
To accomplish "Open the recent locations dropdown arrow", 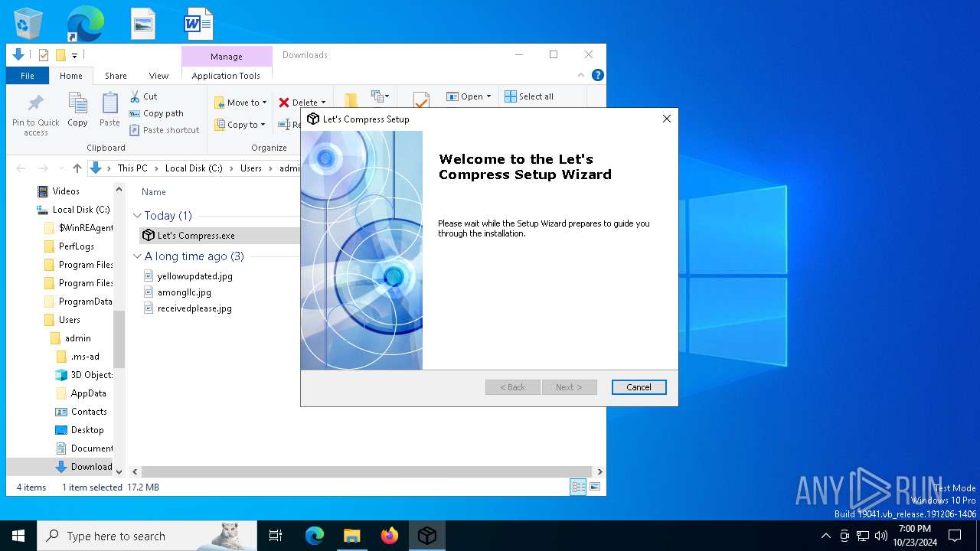I will (x=60, y=168).
